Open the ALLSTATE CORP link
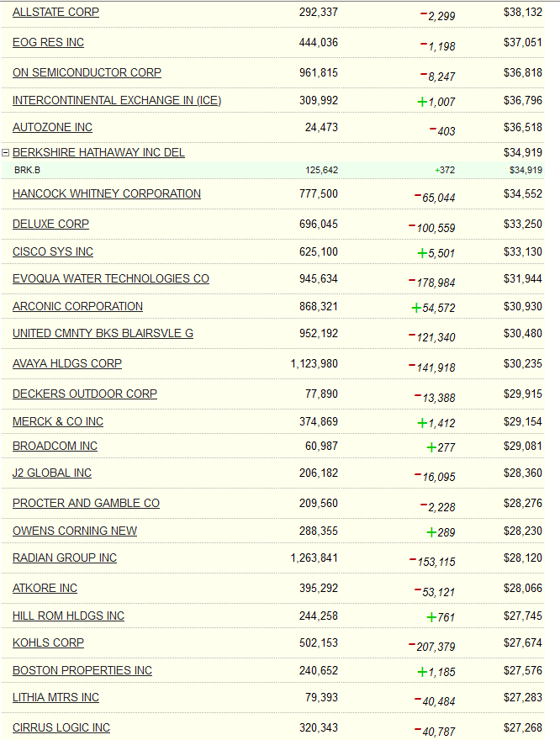560x740 pixels. click(x=55, y=13)
